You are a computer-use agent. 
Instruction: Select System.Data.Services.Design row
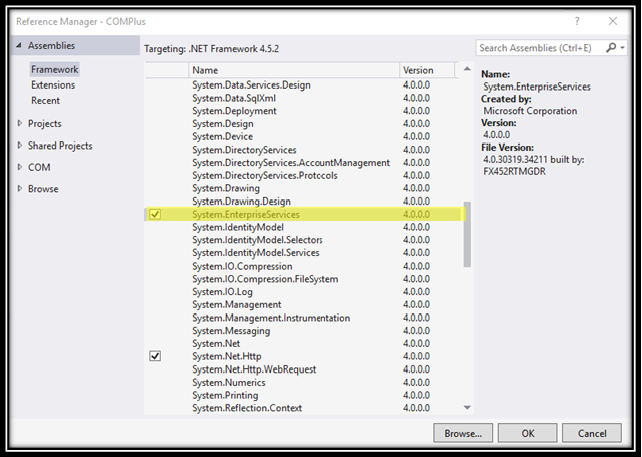pos(305,85)
